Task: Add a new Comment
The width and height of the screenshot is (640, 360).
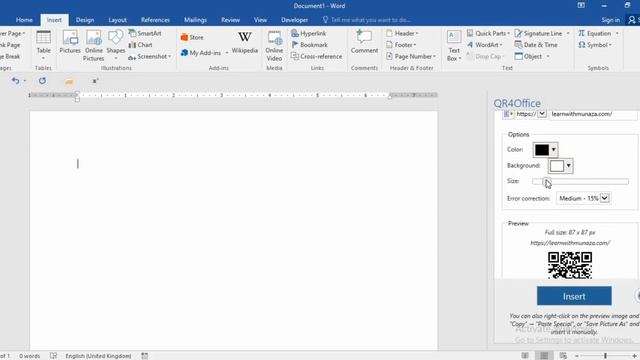Action: pos(364,42)
